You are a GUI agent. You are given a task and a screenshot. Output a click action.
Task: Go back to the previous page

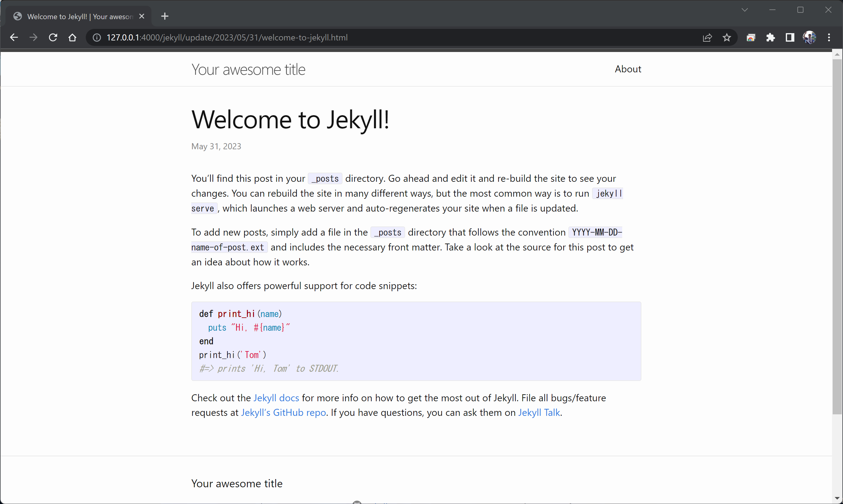click(x=14, y=37)
